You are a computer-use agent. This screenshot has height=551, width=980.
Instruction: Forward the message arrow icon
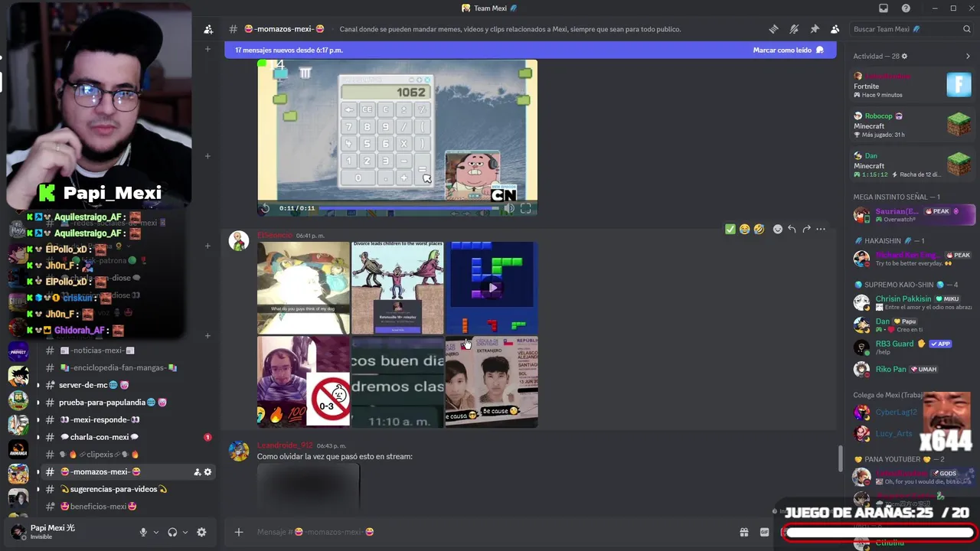806,229
